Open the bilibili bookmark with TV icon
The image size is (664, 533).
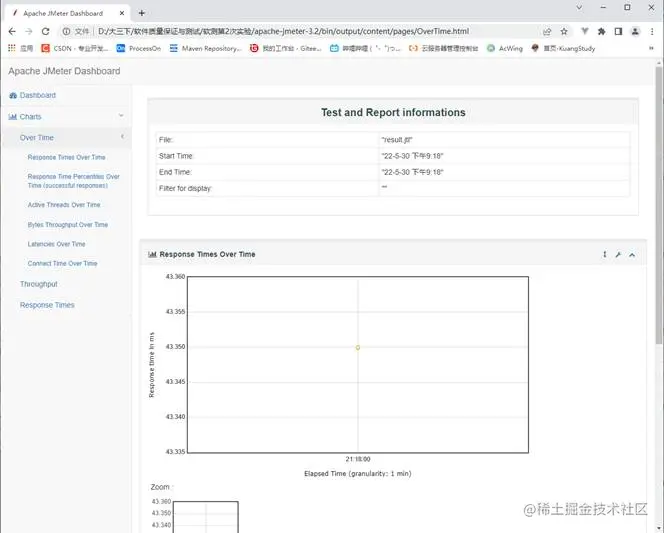coord(365,48)
